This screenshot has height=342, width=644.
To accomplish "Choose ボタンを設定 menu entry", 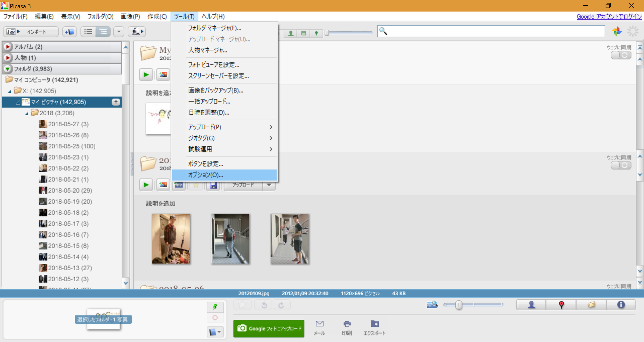I will [x=224, y=164].
